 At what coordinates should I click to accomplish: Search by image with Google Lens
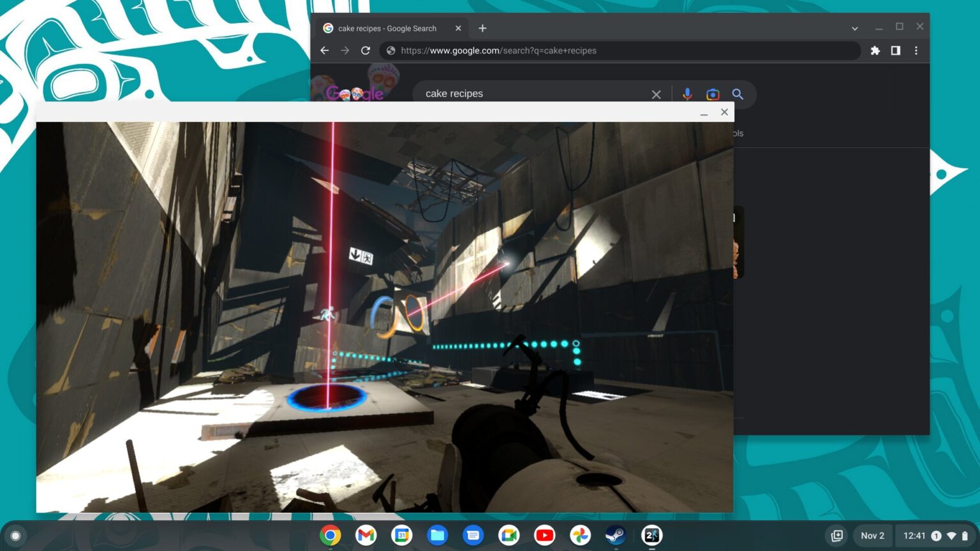(713, 94)
